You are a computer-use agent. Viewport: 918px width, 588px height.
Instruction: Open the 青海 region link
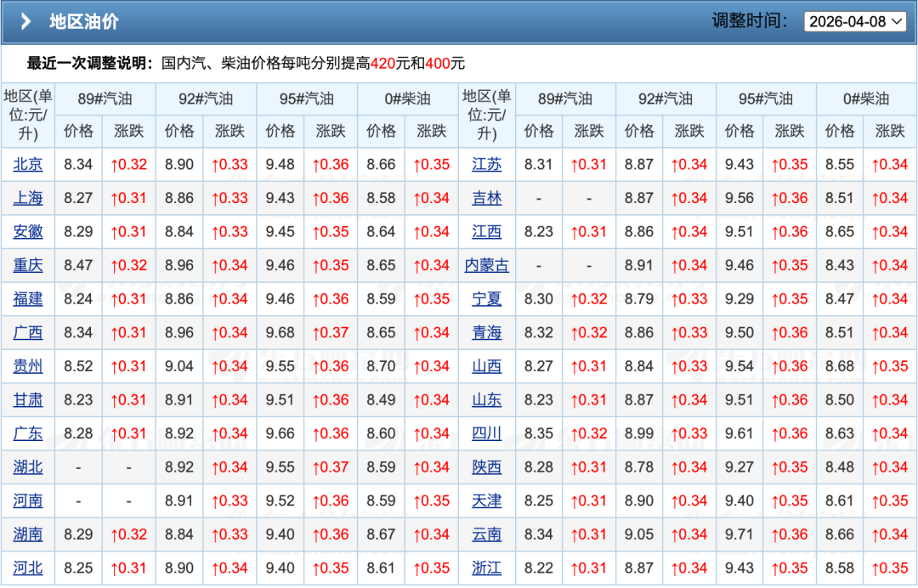click(x=486, y=332)
